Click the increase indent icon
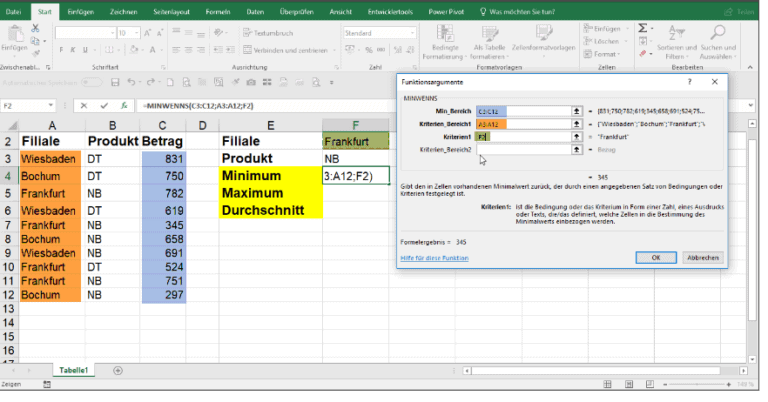Image resolution: width=768 pixels, height=402 pixels. (x=231, y=49)
